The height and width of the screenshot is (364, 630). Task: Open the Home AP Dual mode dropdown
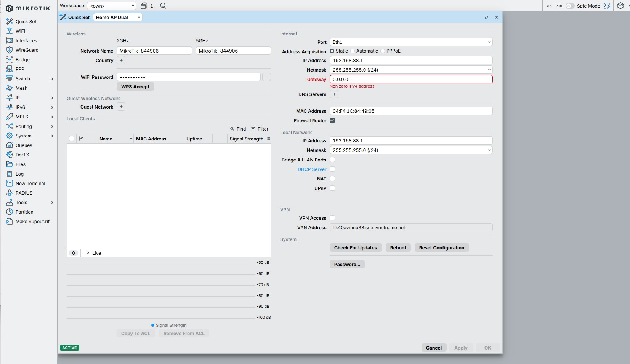tap(118, 17)
